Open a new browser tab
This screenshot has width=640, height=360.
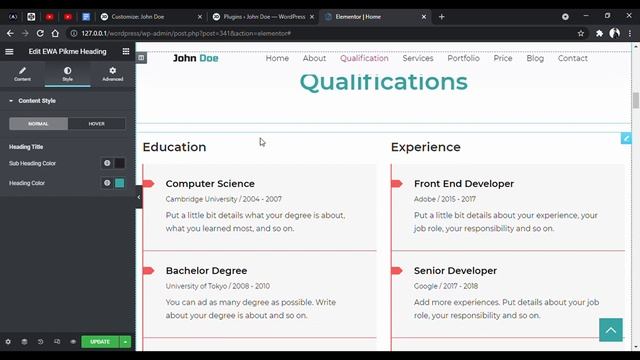441,17
